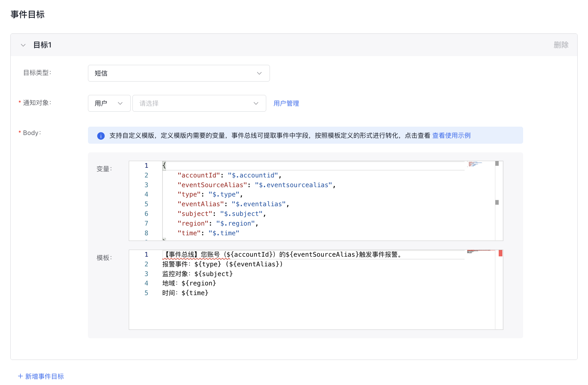This screenshot has width=588, height=385.
Task: Place cursor on 时间: ${time} template line
Action: click(x=185, y=293)
